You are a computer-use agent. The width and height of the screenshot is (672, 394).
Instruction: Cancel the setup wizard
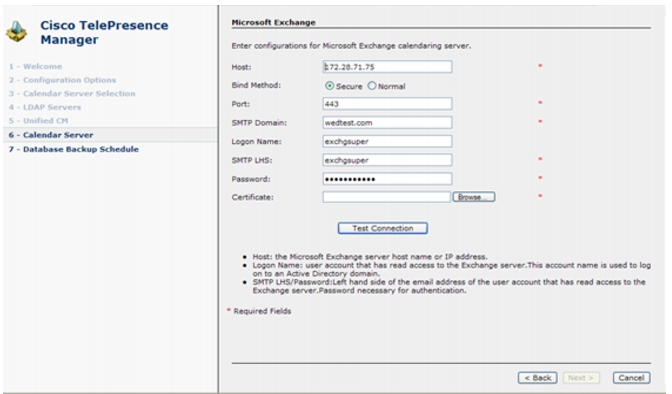tap(631, 378)
